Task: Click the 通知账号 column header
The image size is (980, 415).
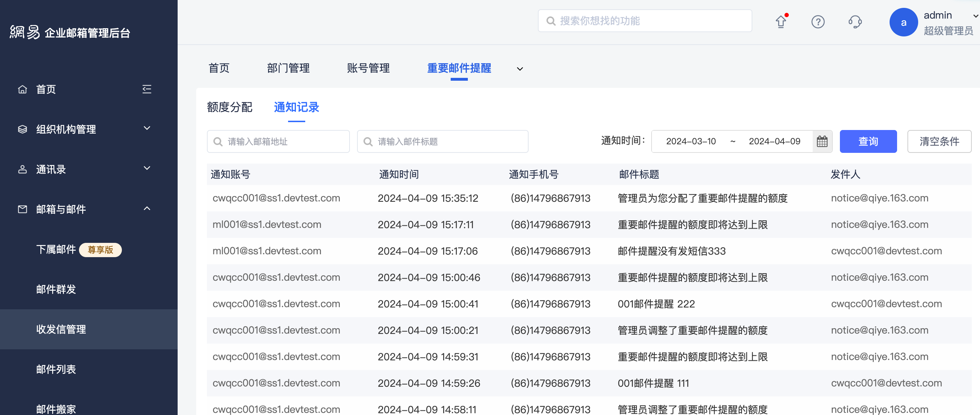Action: 231,174
